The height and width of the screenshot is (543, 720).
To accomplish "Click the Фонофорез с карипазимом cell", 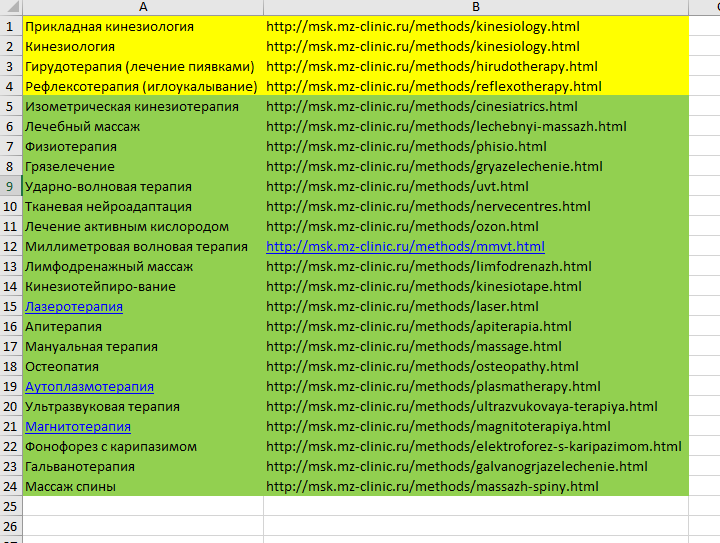I will 111,447.
